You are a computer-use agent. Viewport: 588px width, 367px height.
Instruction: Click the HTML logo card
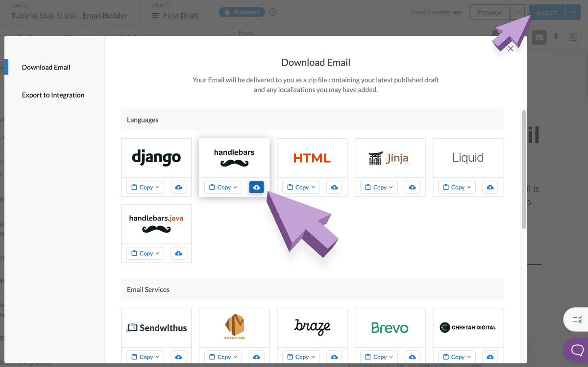click(312, 158)
